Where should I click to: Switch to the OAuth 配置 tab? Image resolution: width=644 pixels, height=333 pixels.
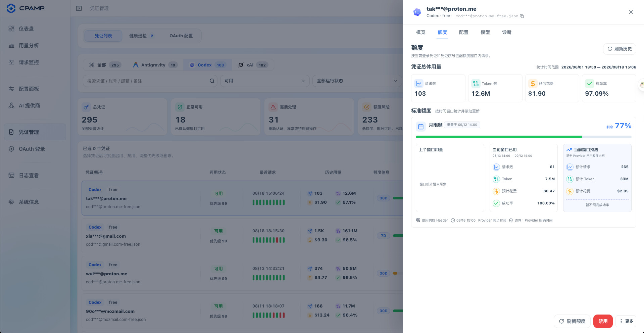(x=181, y=36)
